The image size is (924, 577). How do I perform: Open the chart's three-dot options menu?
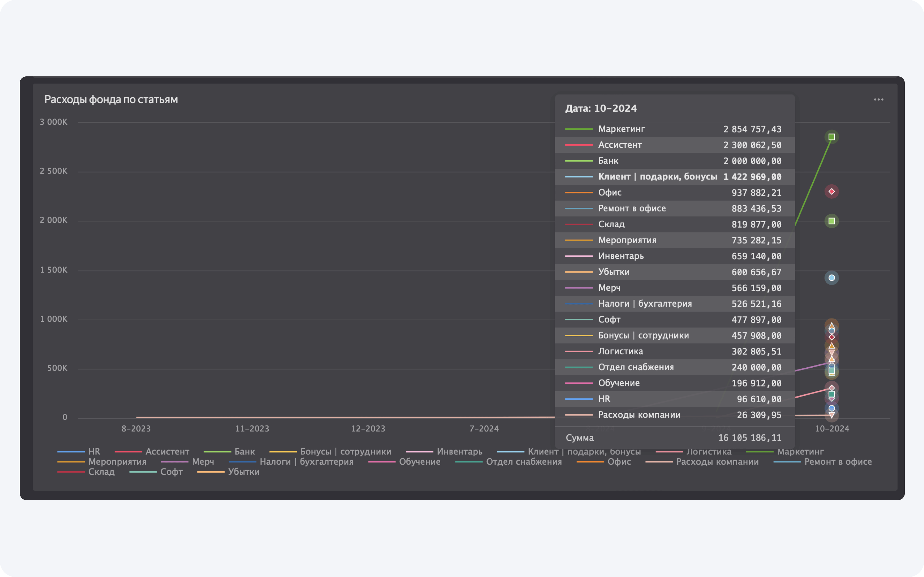tap(878, 99)
